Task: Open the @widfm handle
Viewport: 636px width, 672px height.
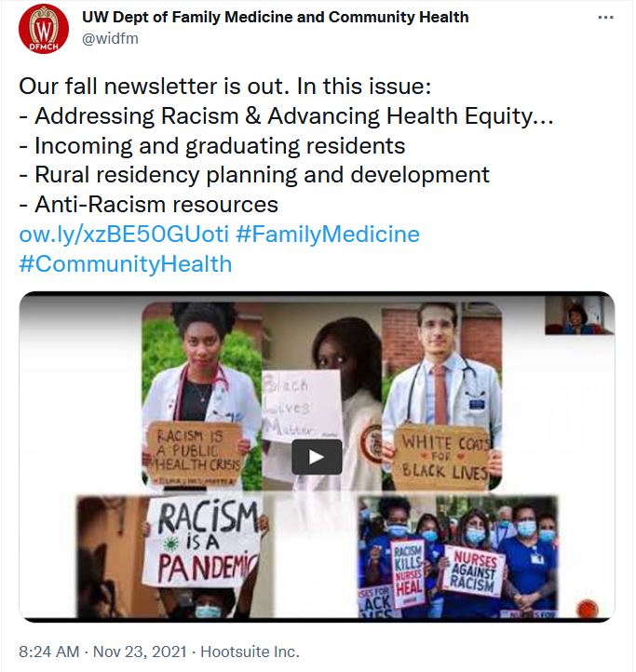Action: 110,38
